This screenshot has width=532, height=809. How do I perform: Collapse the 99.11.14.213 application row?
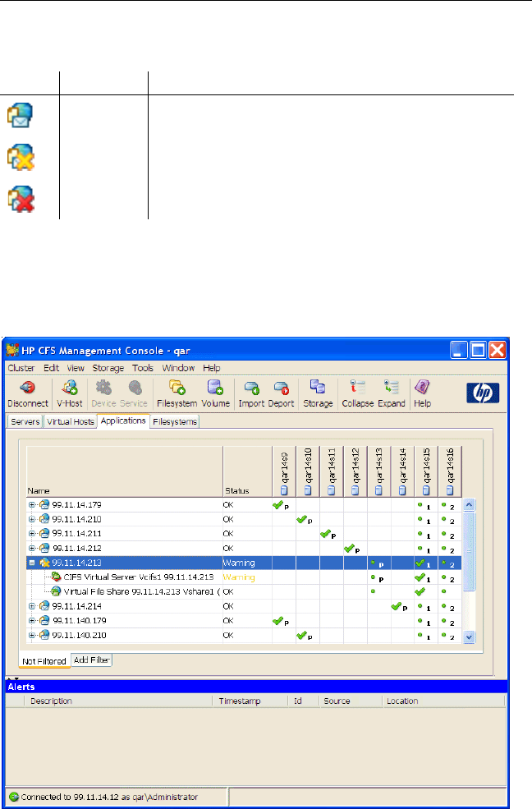click(32, 563)
